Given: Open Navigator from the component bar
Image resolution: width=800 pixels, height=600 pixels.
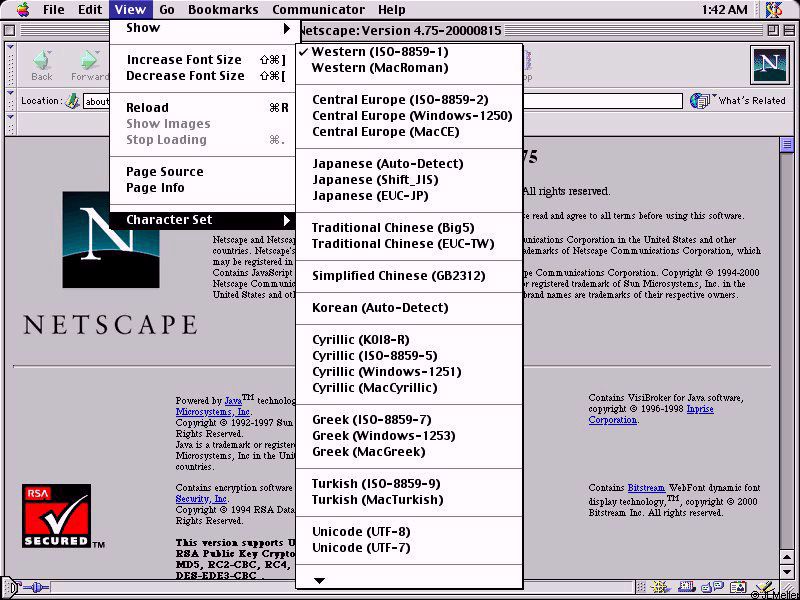Looking at the screenshot, I should click(663, 588).
